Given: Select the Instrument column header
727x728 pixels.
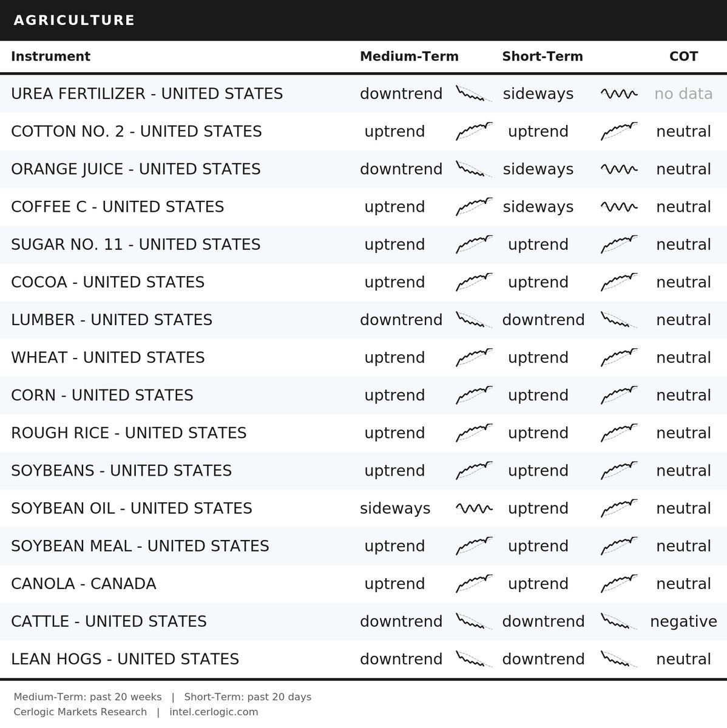Looking at the screenshot, I should [50, 56].
